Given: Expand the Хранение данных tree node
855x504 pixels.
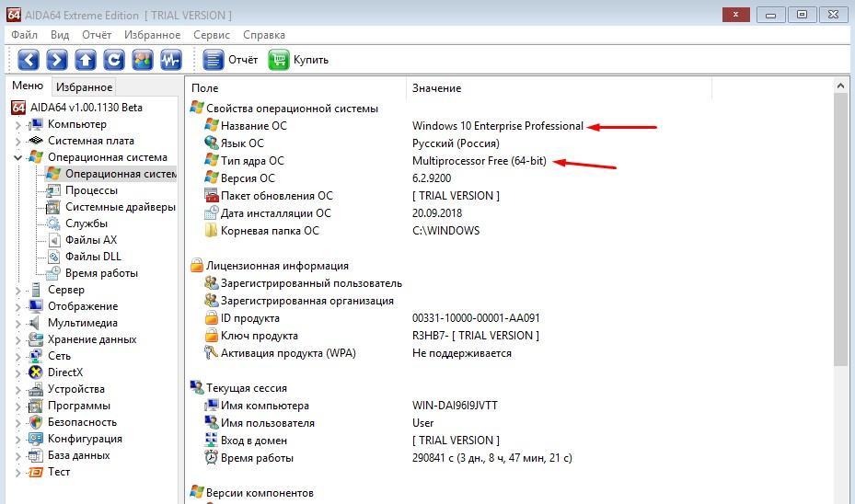Looking at the screenshot, I should tap(17, 340).
